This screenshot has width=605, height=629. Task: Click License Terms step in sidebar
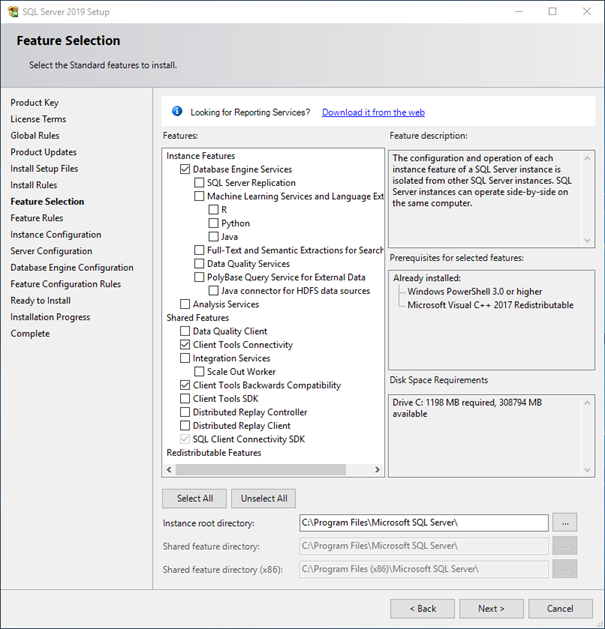38,119
